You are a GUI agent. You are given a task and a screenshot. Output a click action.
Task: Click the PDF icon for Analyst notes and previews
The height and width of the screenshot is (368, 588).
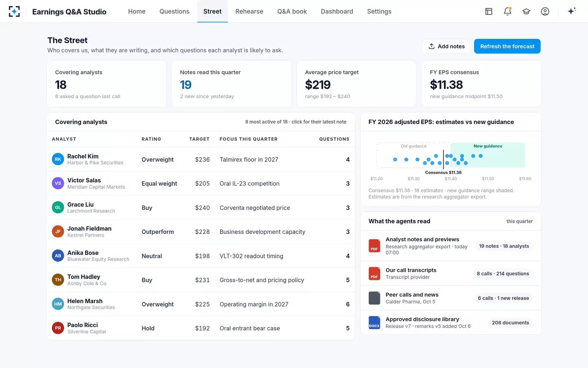click(374, 246)
